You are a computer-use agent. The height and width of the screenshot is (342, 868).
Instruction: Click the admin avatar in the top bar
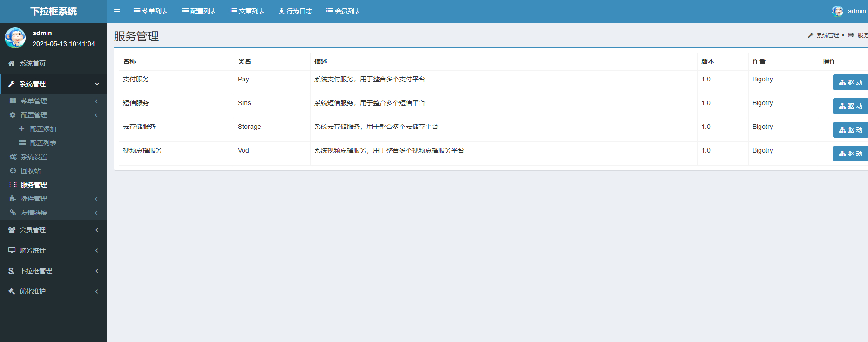(x=837, y=11)
